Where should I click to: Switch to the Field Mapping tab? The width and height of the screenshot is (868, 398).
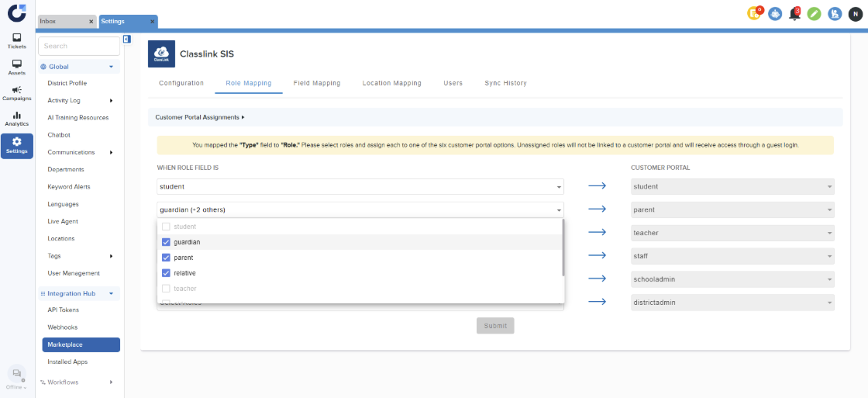tap(316, 83)
